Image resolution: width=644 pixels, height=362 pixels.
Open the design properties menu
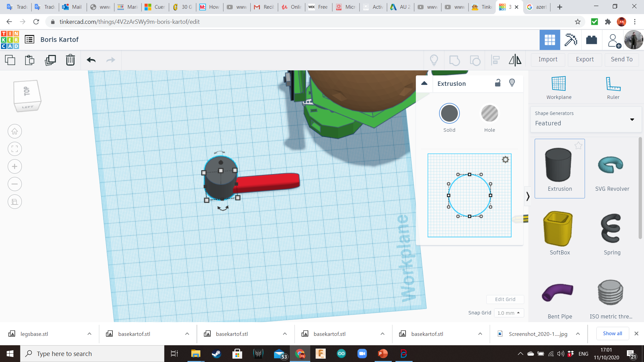30,39
